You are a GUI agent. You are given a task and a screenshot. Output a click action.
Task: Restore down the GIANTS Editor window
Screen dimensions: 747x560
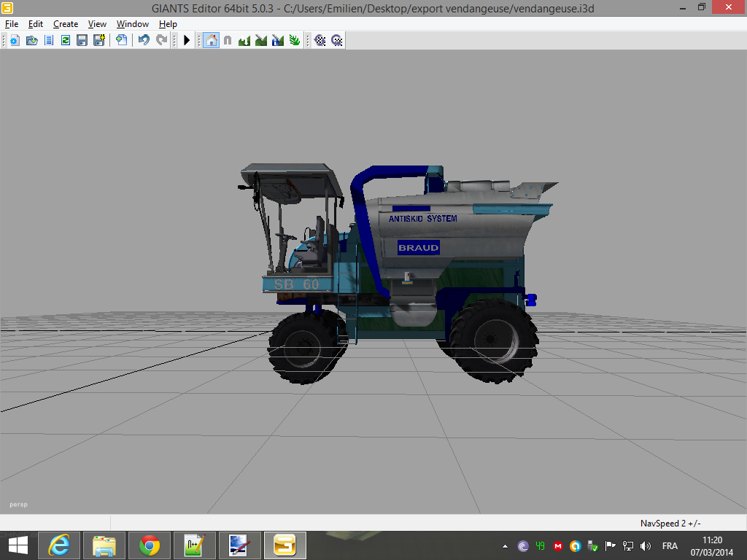701,7
